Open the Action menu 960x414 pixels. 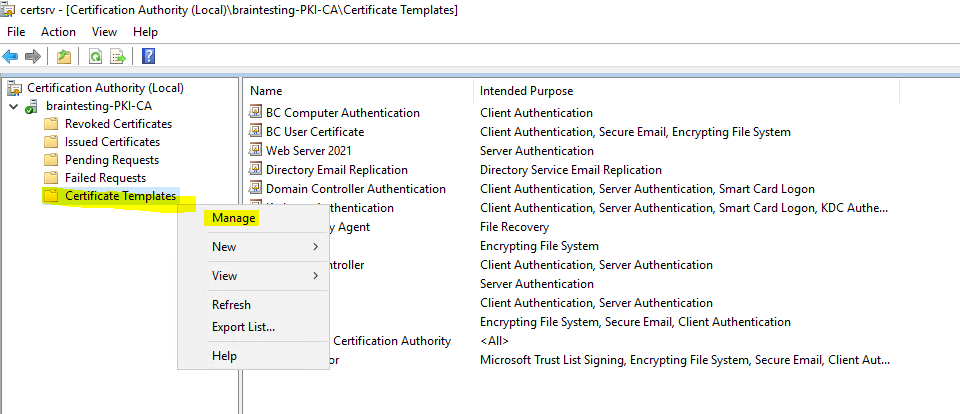(58, 32)
